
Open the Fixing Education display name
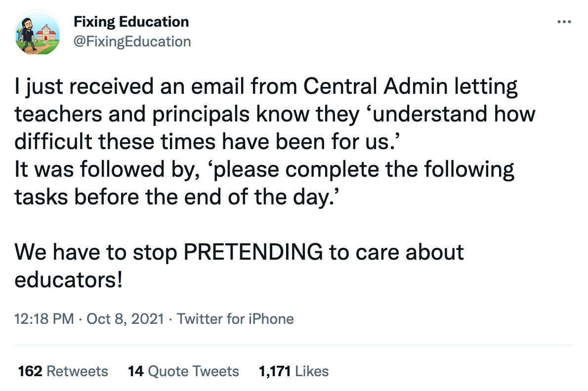(131, 22)
